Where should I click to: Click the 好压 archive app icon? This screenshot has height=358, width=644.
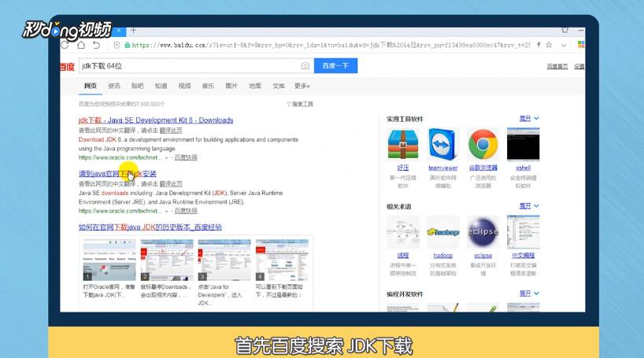coord(403,144)
